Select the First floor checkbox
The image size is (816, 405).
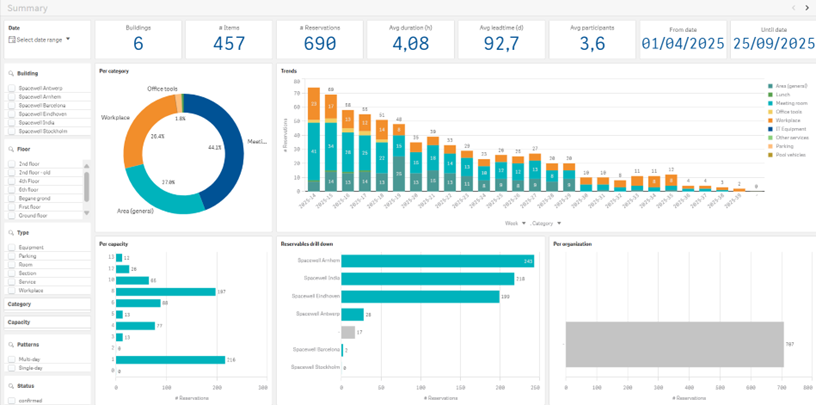click(11, 207)
